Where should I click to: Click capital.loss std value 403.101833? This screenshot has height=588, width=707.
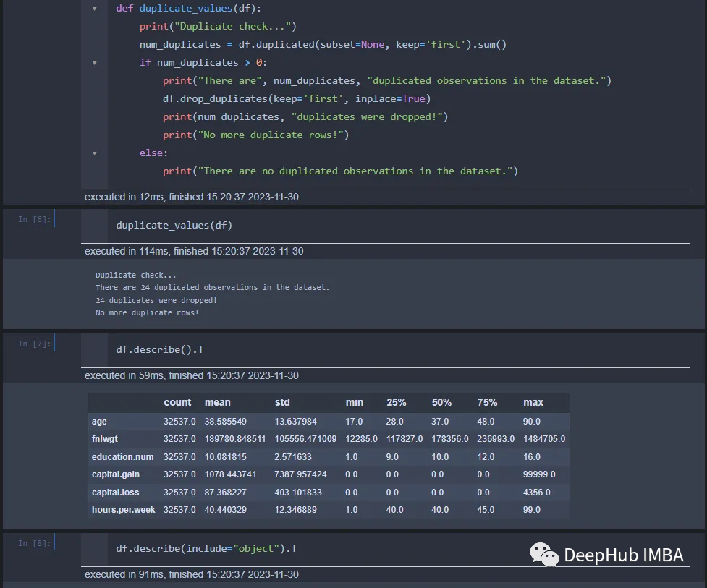(x=298, y=493)
